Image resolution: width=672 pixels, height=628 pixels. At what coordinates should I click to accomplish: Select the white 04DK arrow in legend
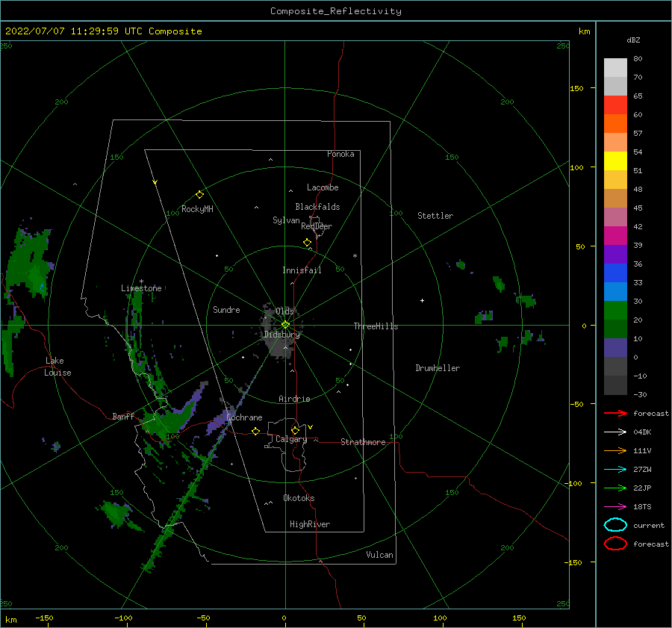[615, 432]
